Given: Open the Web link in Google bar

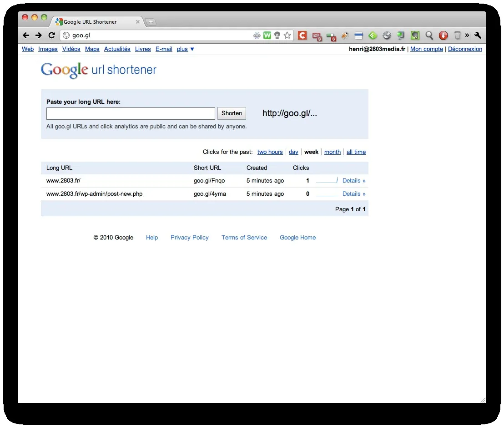Looking at the screenshot, I should (x=28, y=49).
